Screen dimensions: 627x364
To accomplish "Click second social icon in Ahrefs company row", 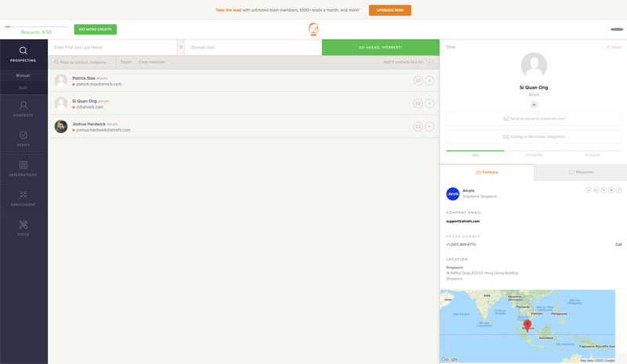I will pyautogui.click(x=596, y=190).
